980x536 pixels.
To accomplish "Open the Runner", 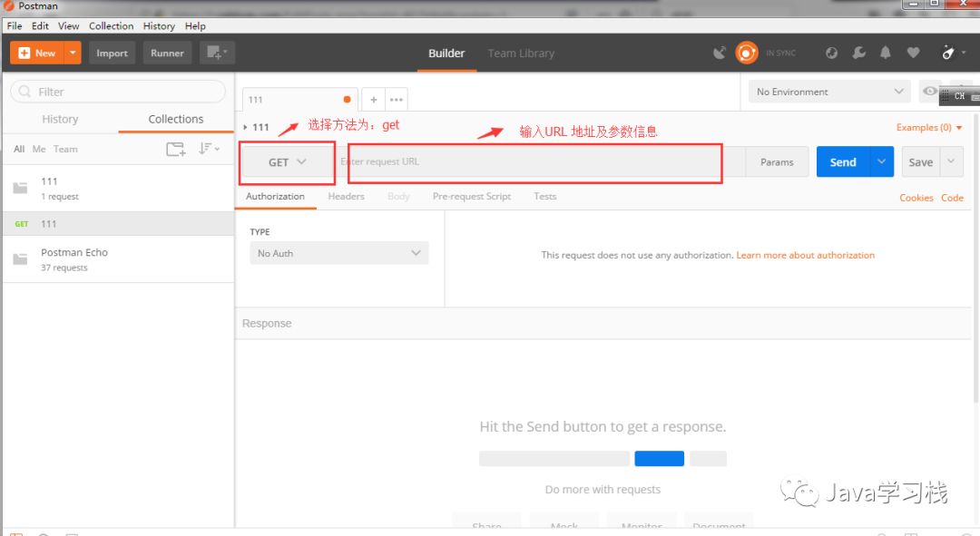I will (167, 54).
